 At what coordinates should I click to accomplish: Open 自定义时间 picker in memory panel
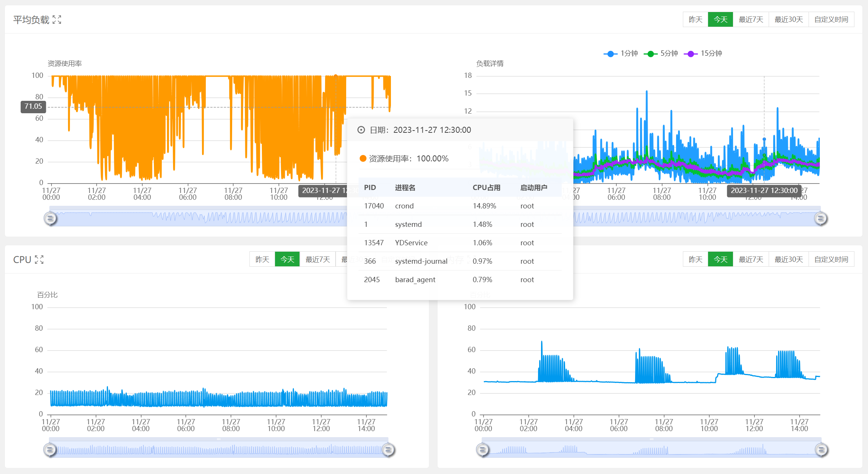(831, 260)
